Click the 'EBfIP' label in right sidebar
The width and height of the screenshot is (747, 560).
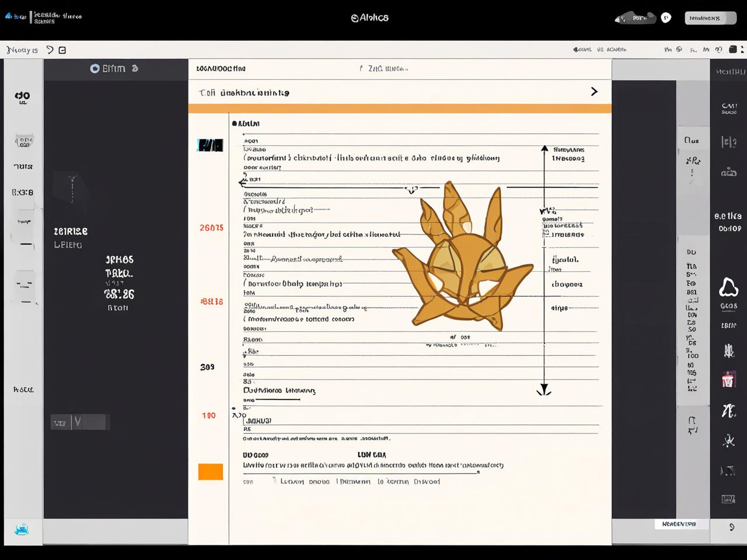[728, 325]
